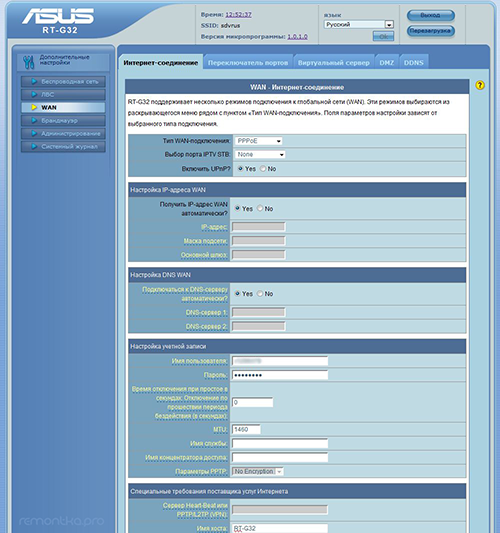The width and height of the screenshot is (500, 533).
Task: Select Yes for automatic DNS server connection
Action: click(x=237, y=293)
